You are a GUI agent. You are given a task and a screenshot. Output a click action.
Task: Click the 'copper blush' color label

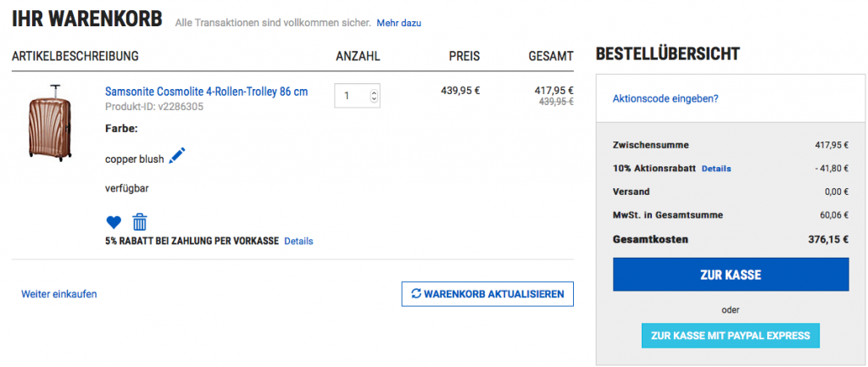(135, 158)
